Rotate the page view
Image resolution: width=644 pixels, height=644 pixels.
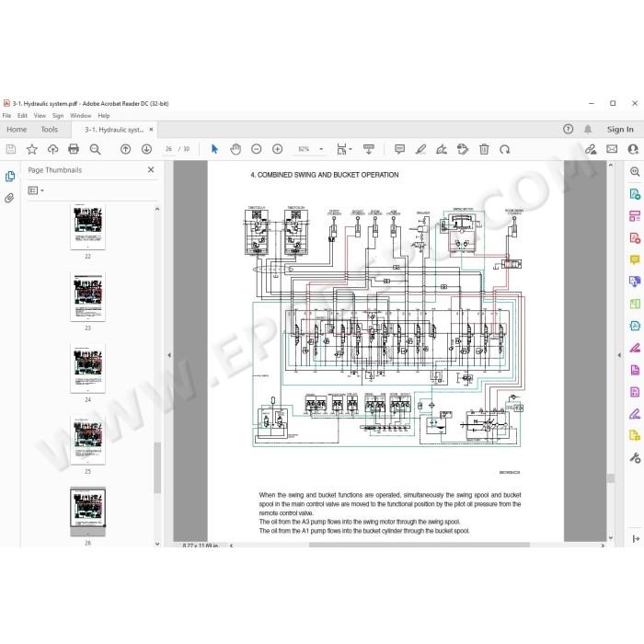click(x=505, y=149)
